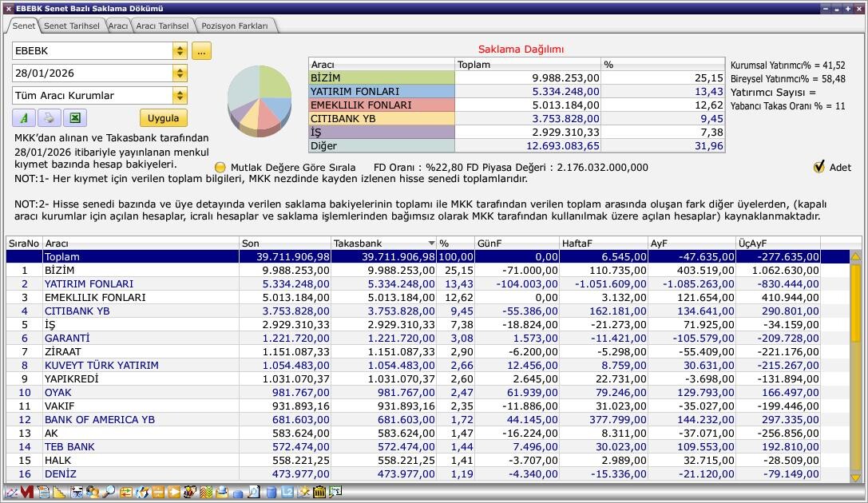Viewport: 868px width, 503px height.
Task: Open the EBEBK symbol dropdown
Action: tap(180, 51)
